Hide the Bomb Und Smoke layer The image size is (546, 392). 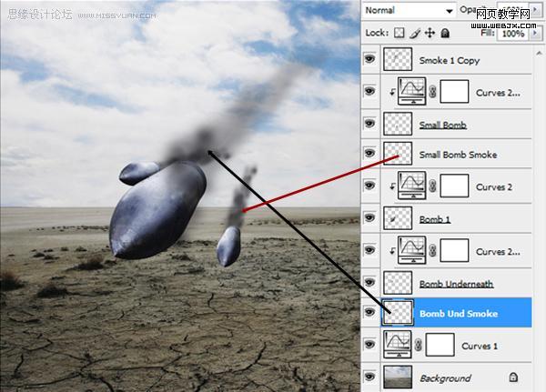click(369, 312)
